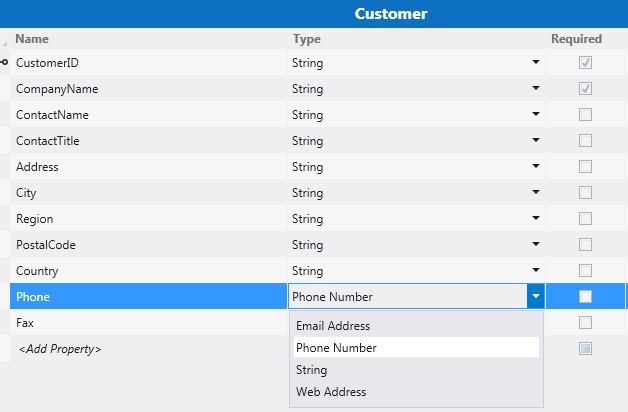Screen dimensions: 628x412
Task: Select Email Address from the dropdown list
Action: [x=333, y=326]
